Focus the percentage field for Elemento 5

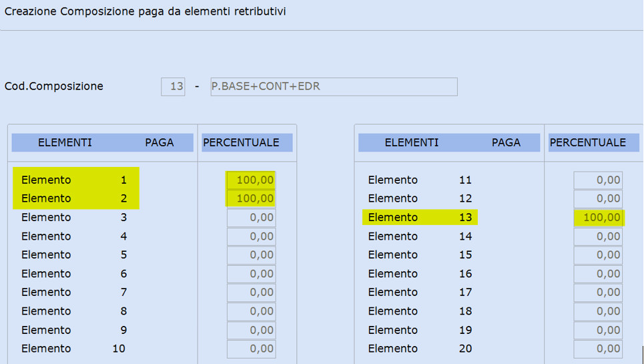[x=251, y=254]
